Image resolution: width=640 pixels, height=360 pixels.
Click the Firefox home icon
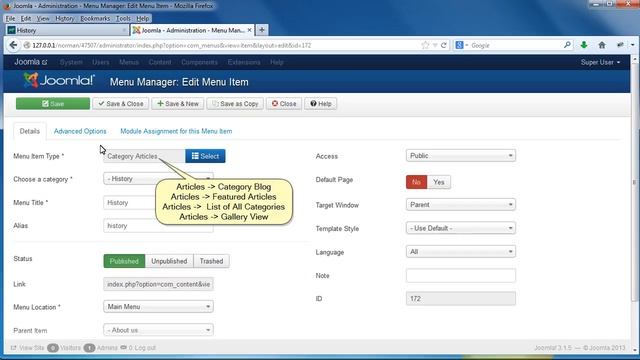point(602,45)
